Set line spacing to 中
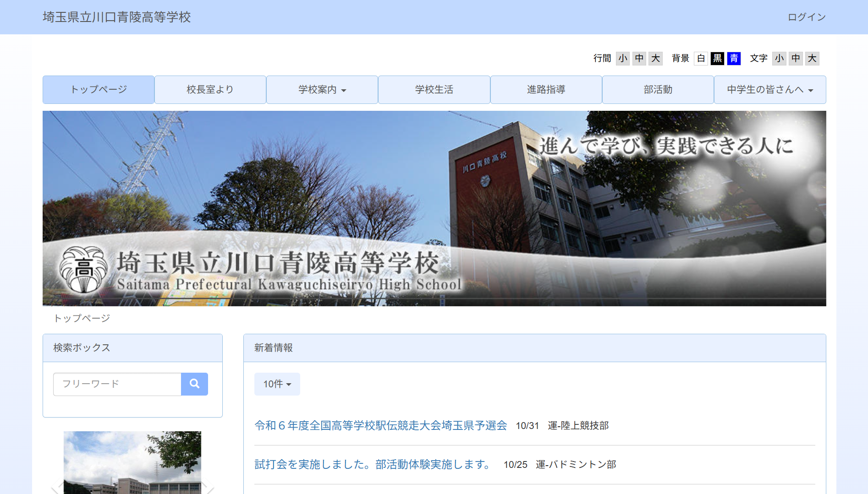The width and height of the screenshot is (868, 494). point(639,58)
